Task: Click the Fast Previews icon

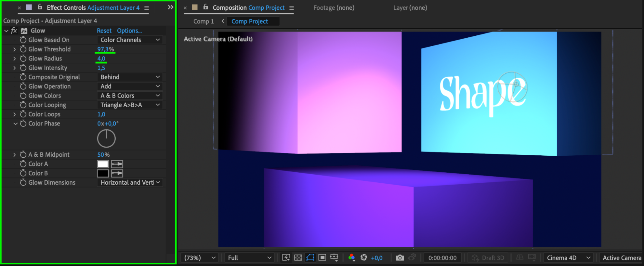Action: (x=286, y=258)
